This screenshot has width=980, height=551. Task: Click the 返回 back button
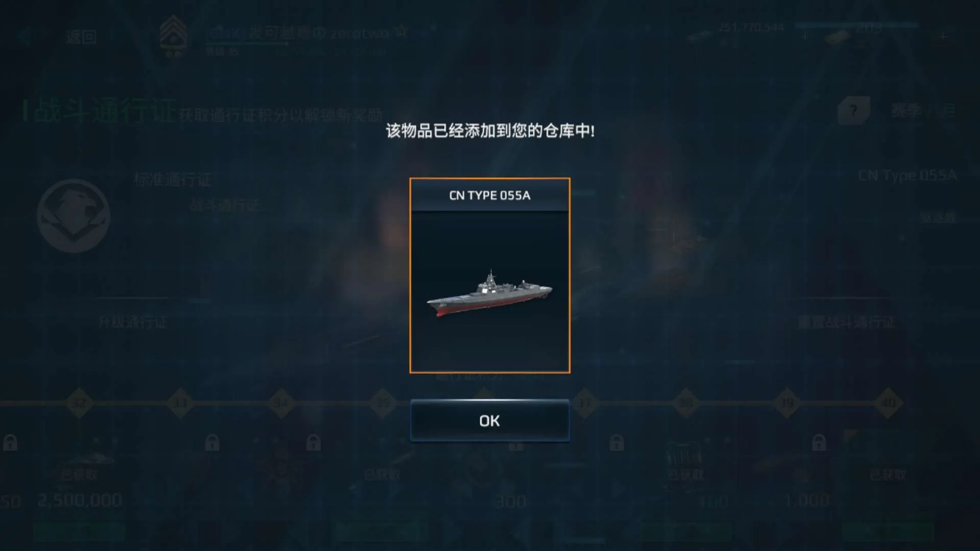tap(81, 37)
